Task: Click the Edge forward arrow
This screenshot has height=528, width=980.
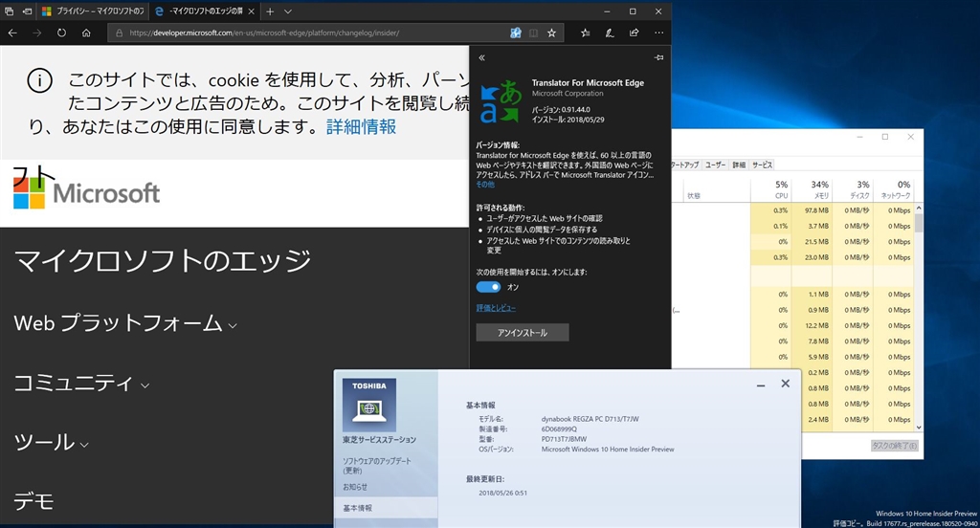Action: [37, 33]
